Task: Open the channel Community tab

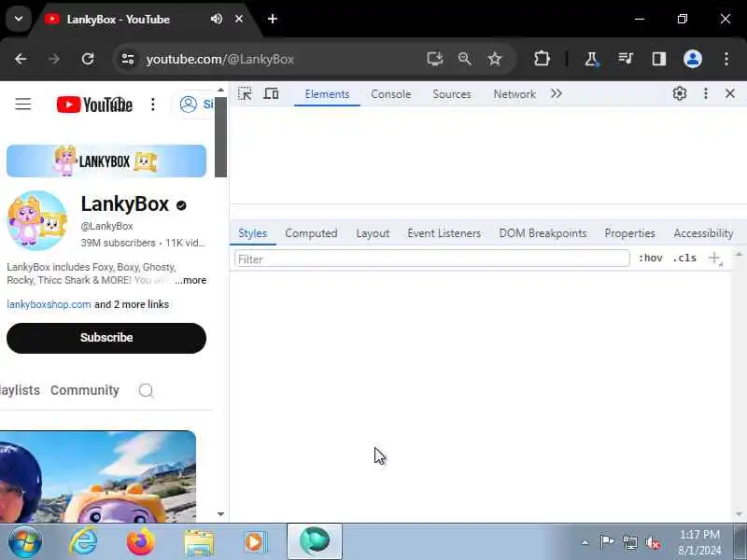Action: [85, 390]
